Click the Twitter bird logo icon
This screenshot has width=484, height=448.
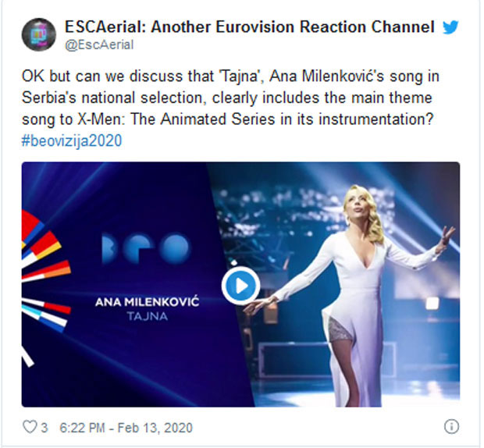point(450,27)
